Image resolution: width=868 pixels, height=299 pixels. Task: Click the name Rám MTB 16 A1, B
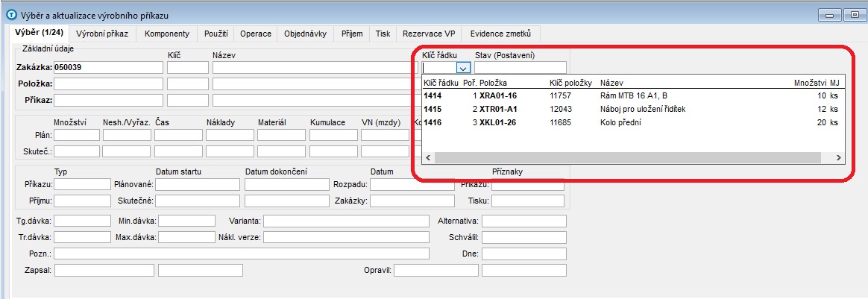634,95
